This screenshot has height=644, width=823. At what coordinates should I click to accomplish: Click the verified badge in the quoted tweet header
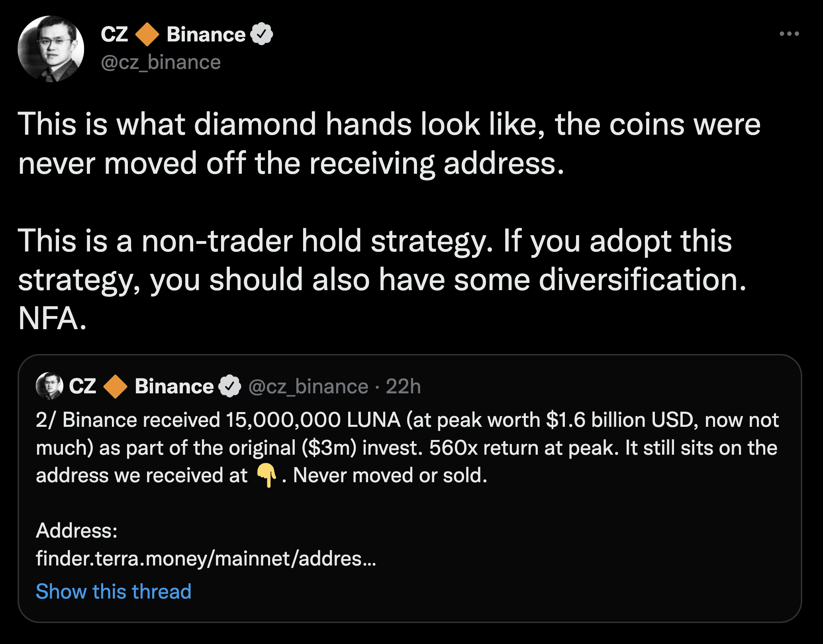coord(229,386)
